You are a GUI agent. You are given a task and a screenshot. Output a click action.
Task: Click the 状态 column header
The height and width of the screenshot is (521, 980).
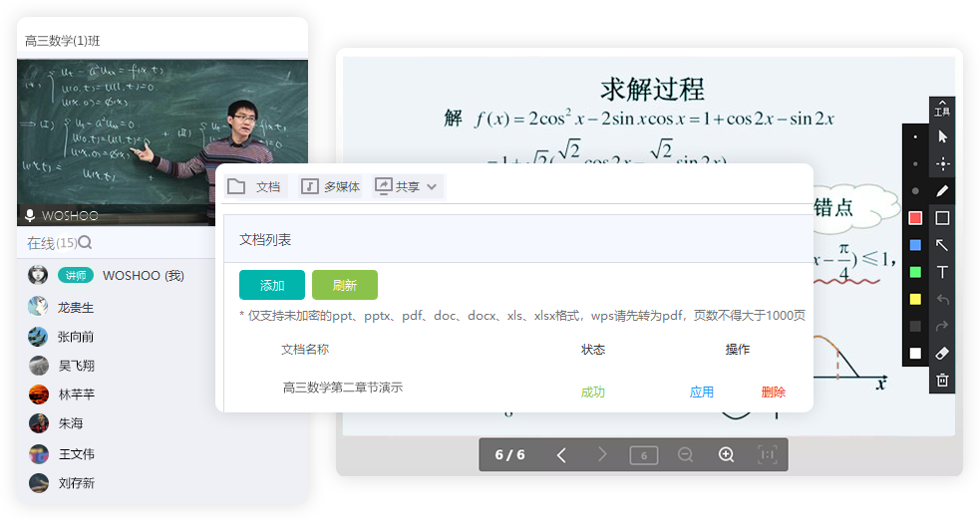592,350
